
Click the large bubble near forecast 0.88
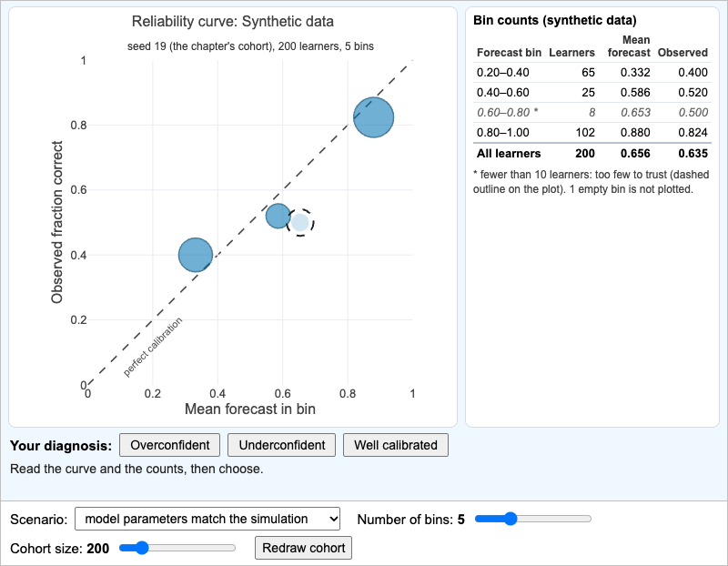373,117
